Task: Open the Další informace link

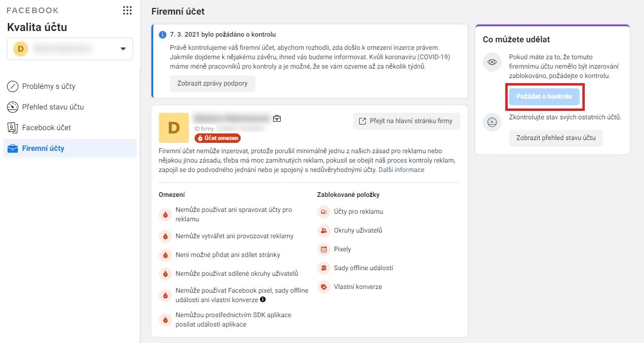Action: click(x=401, y=170)
